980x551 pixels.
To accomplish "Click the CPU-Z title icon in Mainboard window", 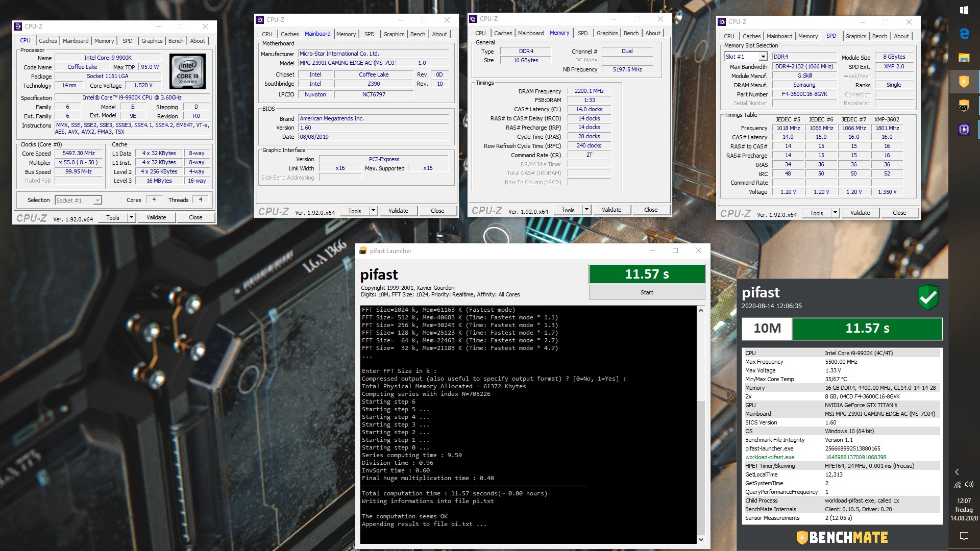I will [x=260, y=20].
